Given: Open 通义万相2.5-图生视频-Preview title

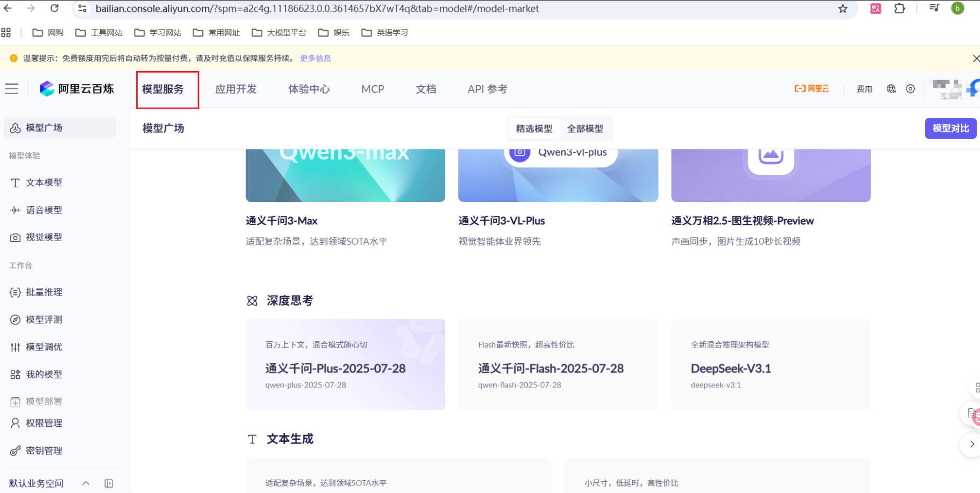Looking at the screenshot, I should click(743, 221).
